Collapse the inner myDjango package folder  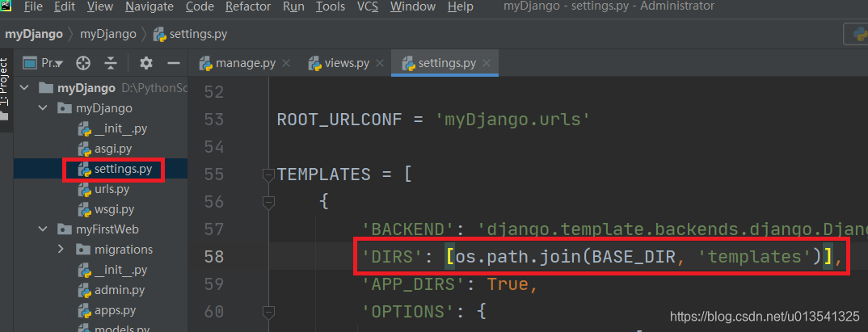(x=43, y=108)
